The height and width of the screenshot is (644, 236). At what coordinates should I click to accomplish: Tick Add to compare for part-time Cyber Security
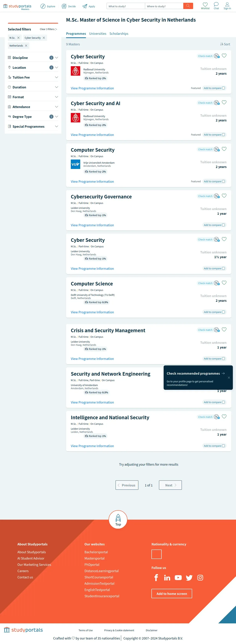click(x=223, y=268)
